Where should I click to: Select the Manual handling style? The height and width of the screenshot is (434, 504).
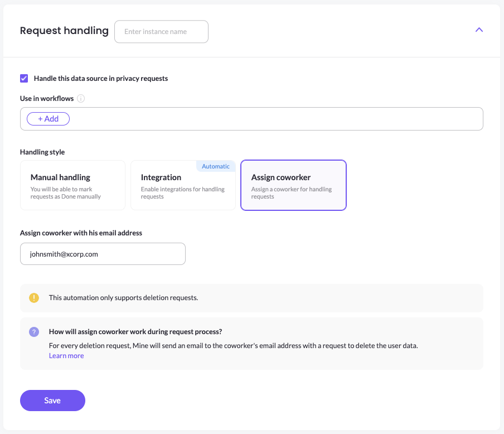point(72,185)
